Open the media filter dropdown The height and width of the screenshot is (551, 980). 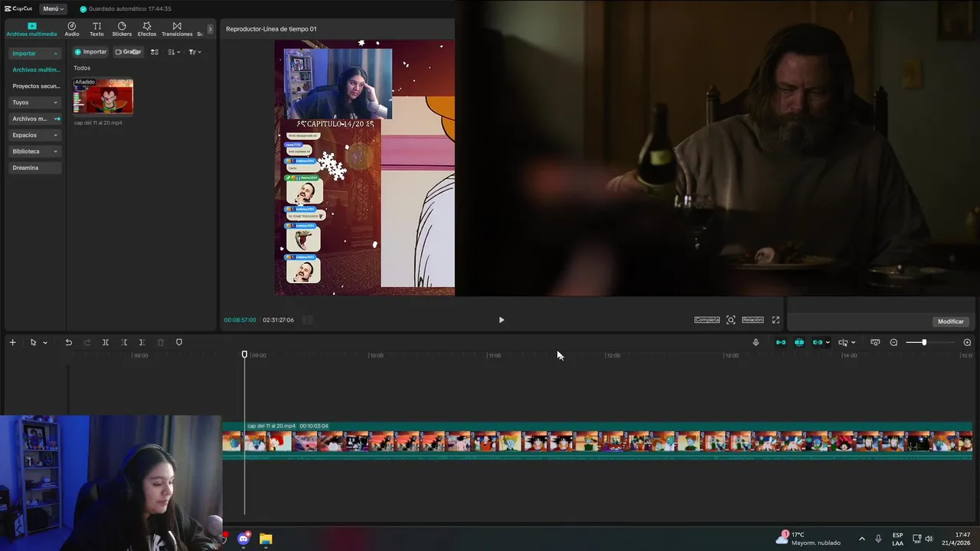click(194, 52)
